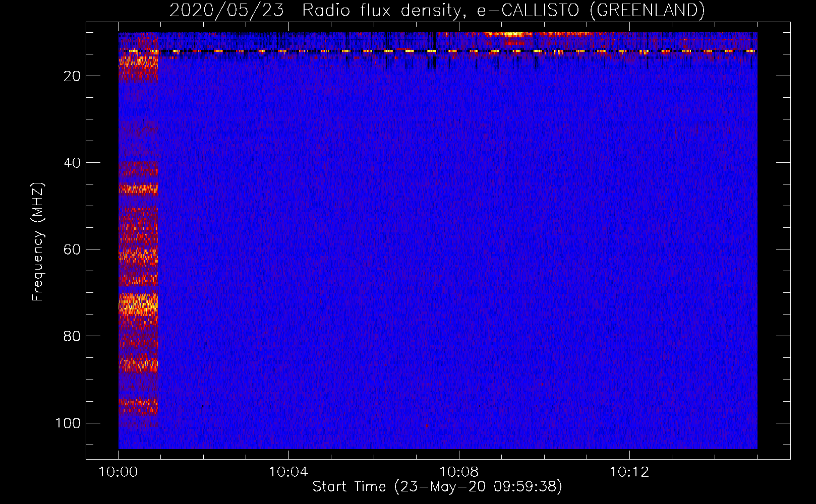Viewport: 816px width, 504px height.
Task: Select the '10:00' time tick label
Action: [x=118, y=472]
